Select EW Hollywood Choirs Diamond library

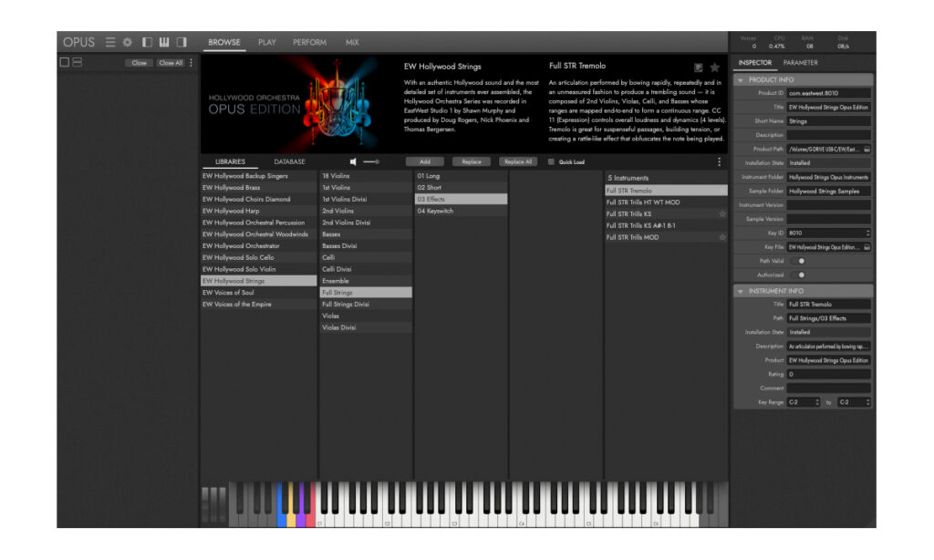pos(258,200)
